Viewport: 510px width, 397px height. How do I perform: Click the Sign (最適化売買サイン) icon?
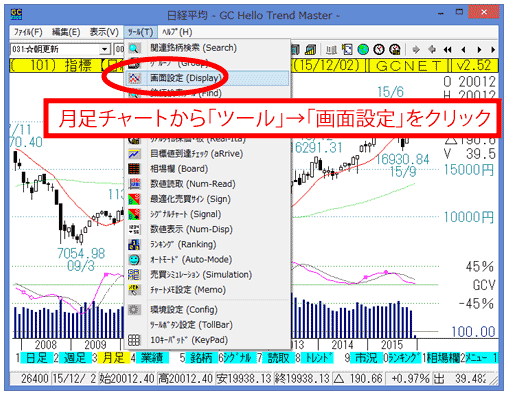(x=134, y=199)
